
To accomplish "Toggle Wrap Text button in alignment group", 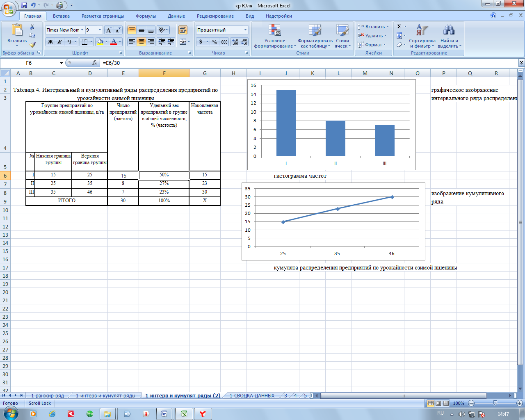I will click(x=183, y=30).
